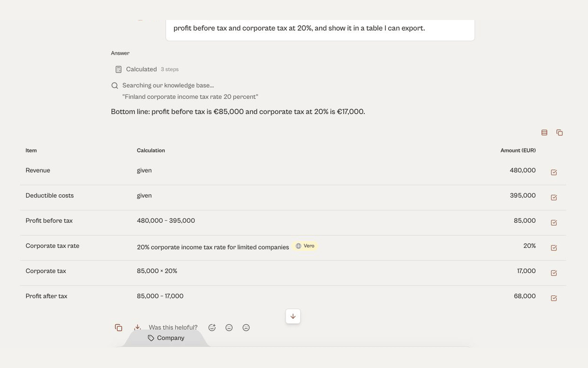The image size is (588, 368).
Task: Toggle the checkbox for Deductible costs row
Action: tap(554, 197)
